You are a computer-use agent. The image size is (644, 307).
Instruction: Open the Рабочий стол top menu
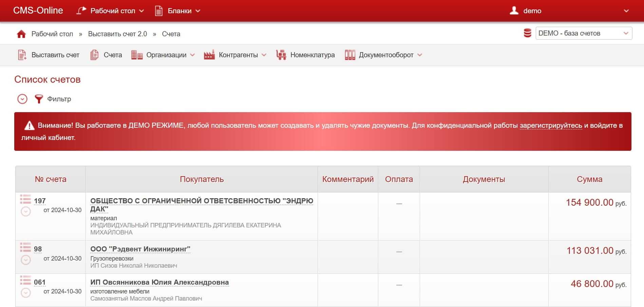point(113,11)
